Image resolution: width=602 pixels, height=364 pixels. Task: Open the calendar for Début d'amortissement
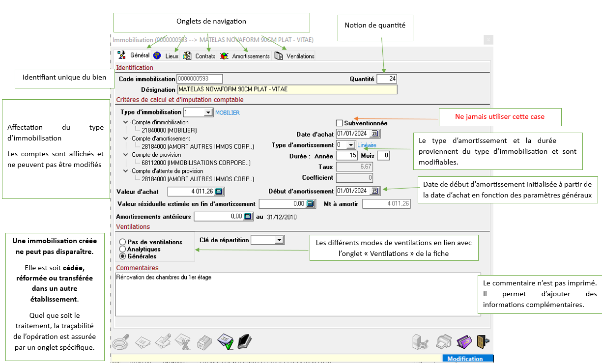[x=375, y=191]
